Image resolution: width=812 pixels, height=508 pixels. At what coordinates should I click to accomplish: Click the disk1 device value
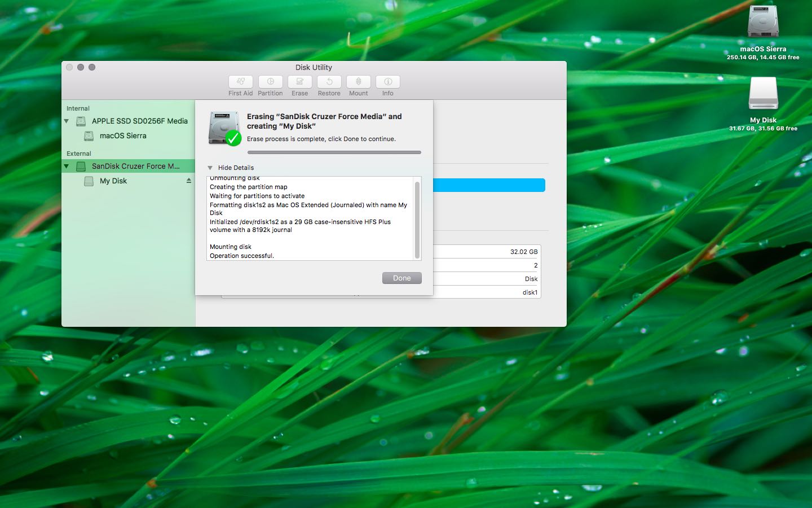coord(530,292)
